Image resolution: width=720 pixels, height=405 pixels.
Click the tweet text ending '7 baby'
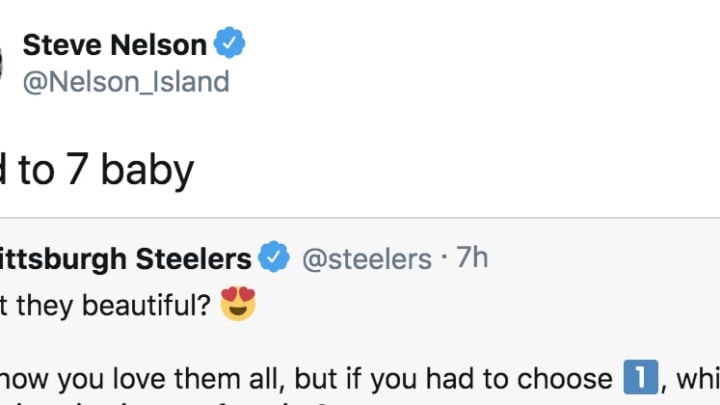[x=96, y=170]
